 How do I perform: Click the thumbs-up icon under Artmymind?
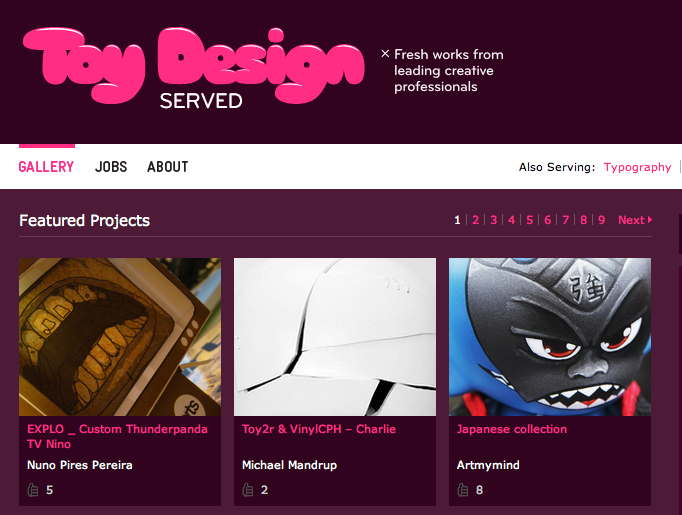pyautogui.click(x=463, y=490)
